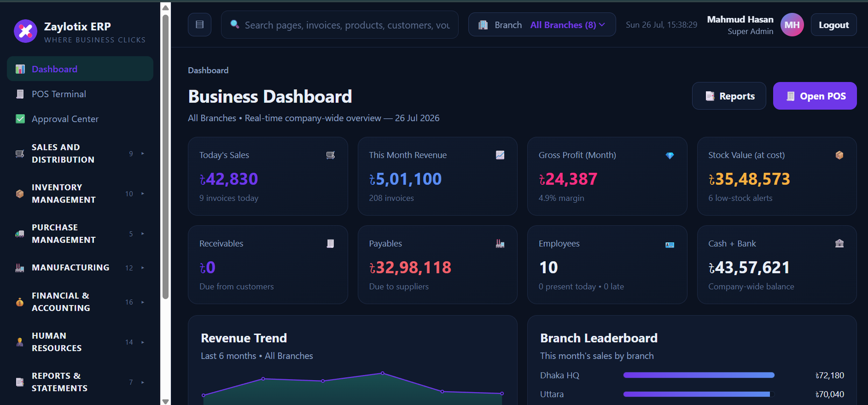Click the Cash + Bank building icon
868x405 pixels.
(x=839, y=244)
